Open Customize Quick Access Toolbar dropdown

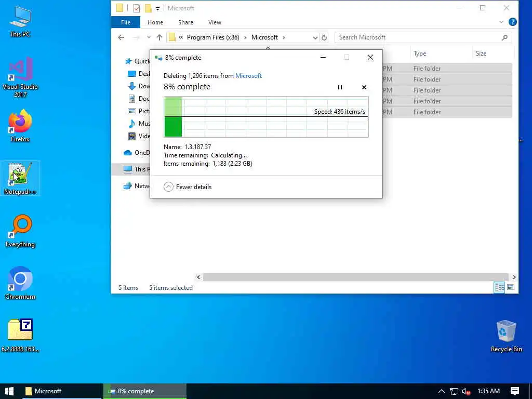[x=157, y=8]
